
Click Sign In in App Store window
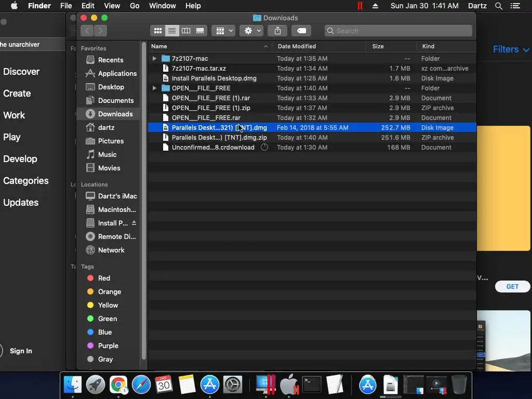(x=21, y=351)
